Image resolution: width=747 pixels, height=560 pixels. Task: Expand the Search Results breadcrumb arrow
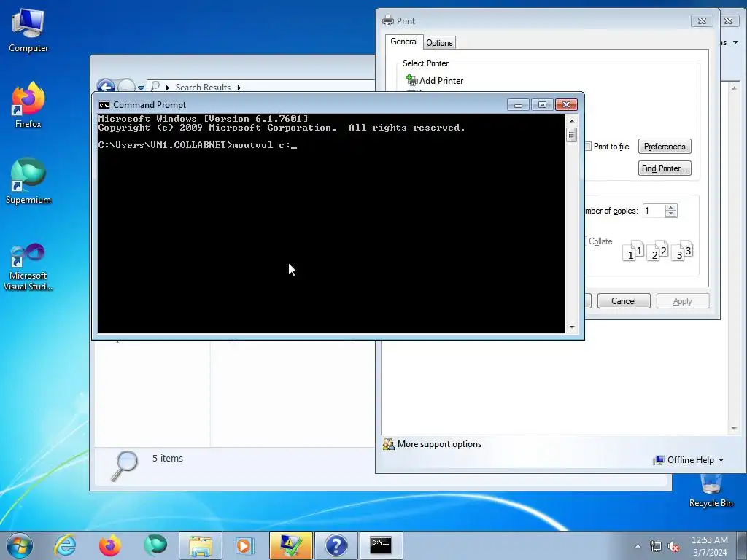[x=239, y=87]
